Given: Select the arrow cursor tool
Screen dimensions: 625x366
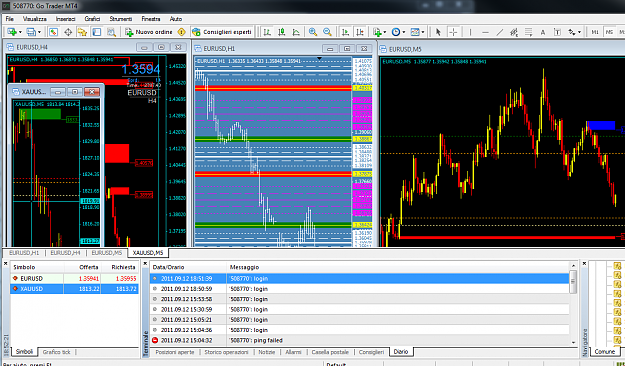Looking at the screenshot, I should 438,32.
